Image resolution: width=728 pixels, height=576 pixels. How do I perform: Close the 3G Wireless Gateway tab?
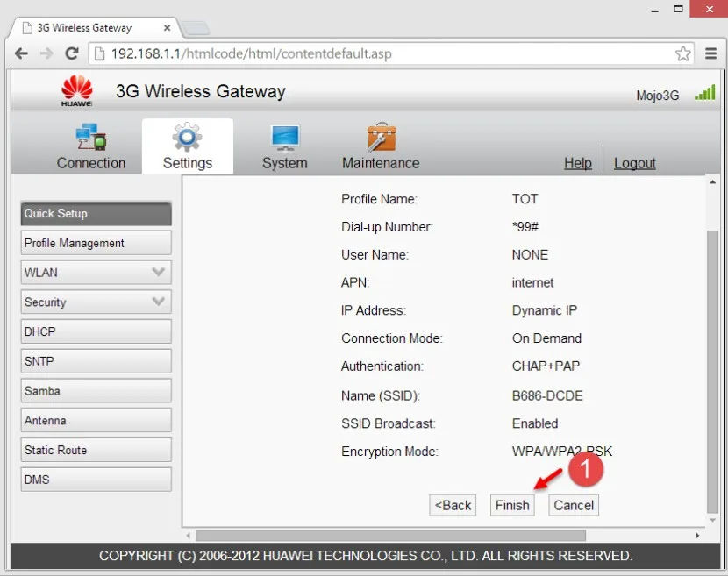[168, 28]
